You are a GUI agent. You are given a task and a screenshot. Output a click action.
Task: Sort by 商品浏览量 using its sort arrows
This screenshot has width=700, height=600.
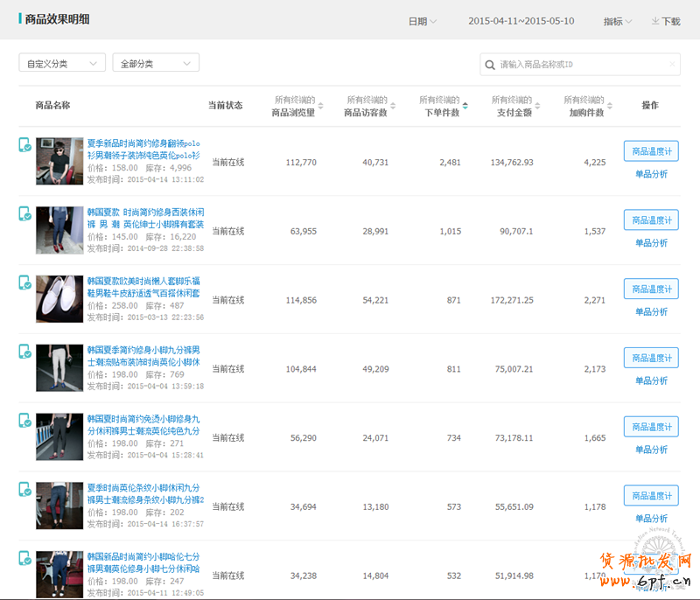point(320,106)
